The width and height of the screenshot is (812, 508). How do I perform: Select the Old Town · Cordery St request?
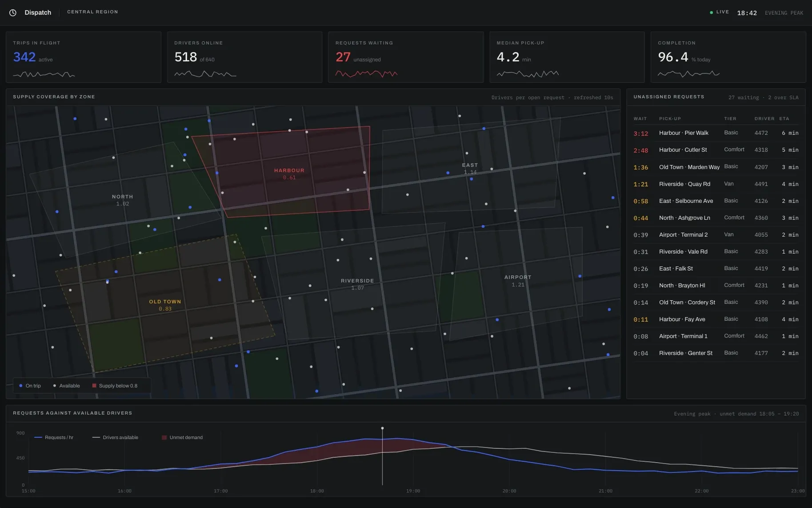click(x=716, y=302)
